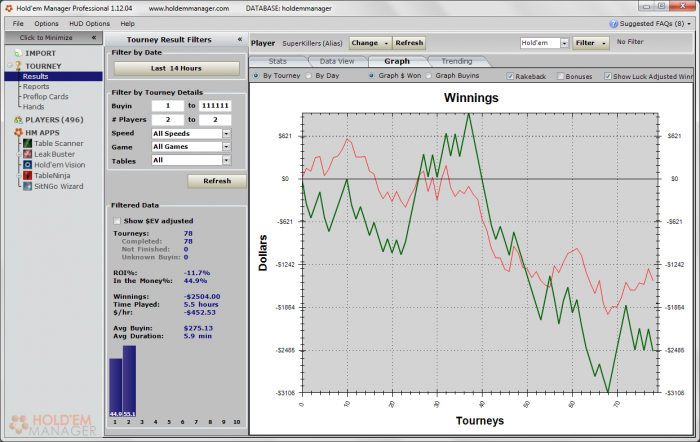Click the 2nd place finish bar
700x442 pixels.
pyautogui.click(x=129, y=381)
